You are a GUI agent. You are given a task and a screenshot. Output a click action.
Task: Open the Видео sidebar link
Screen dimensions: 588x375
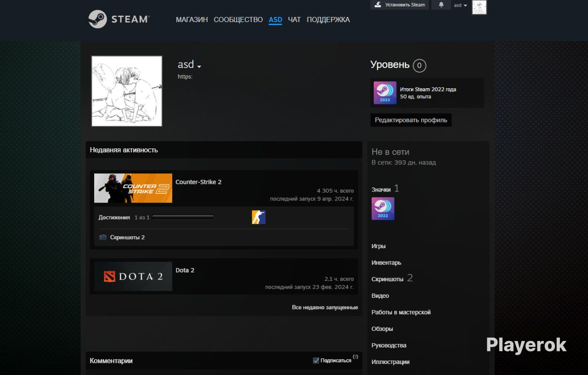pos(380,296)
